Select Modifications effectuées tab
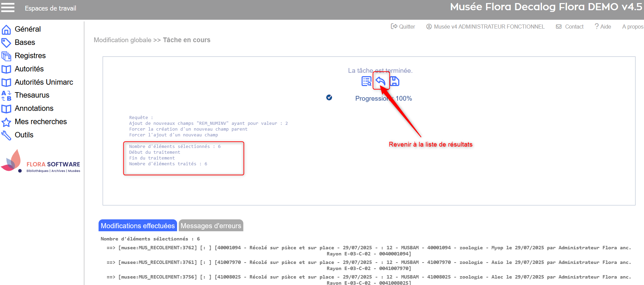 pos(138,226)
